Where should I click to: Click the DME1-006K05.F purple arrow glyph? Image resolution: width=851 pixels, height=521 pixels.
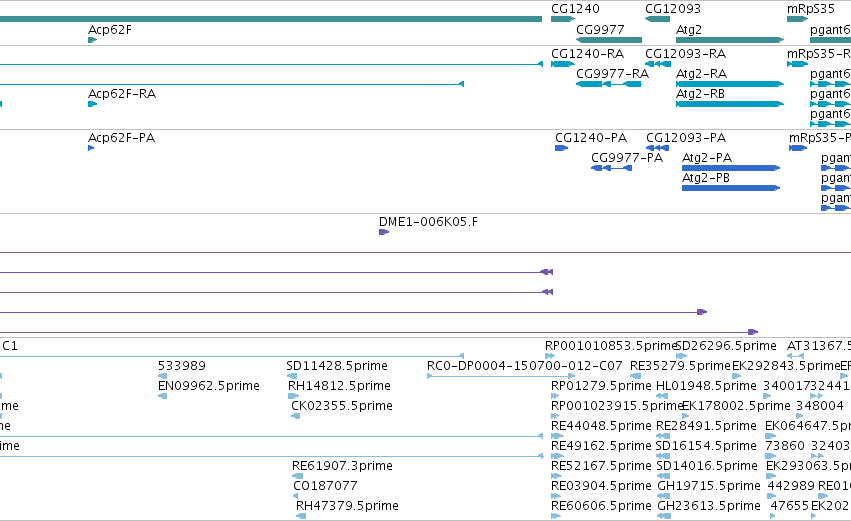point(384,232)
